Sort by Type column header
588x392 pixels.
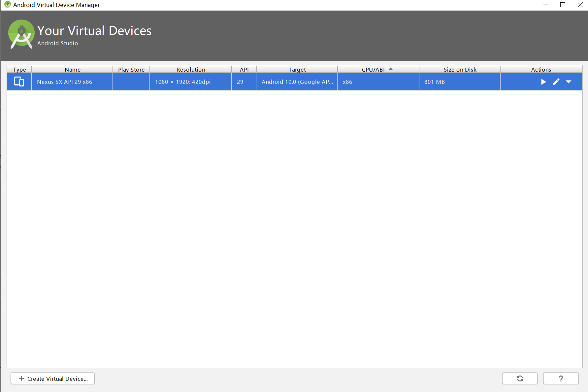(19, 69)
